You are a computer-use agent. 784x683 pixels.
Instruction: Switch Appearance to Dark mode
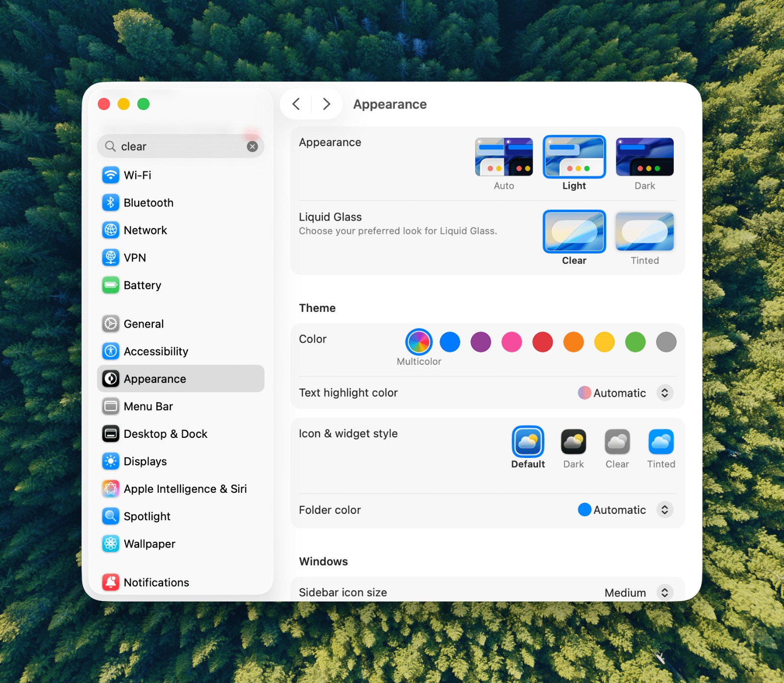pos(645,157)
